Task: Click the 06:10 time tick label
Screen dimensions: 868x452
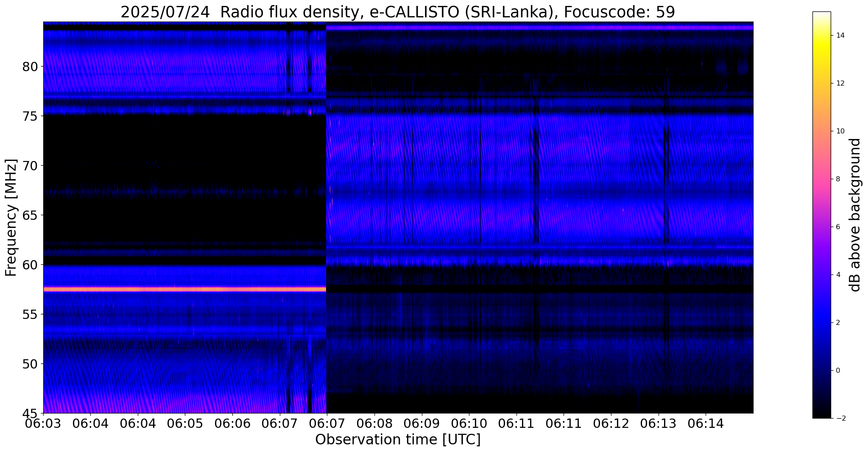Action: coord(469,424)
